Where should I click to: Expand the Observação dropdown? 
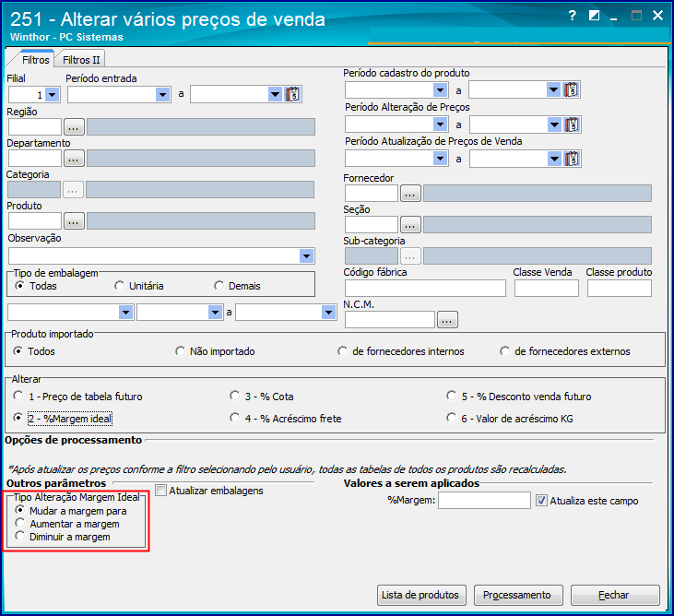tap(306, 256)
